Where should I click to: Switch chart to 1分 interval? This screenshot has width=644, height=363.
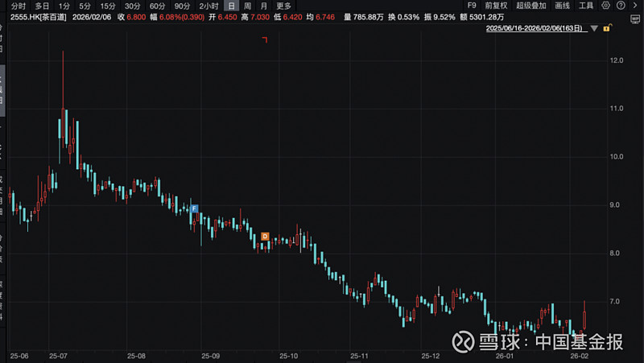64,6
